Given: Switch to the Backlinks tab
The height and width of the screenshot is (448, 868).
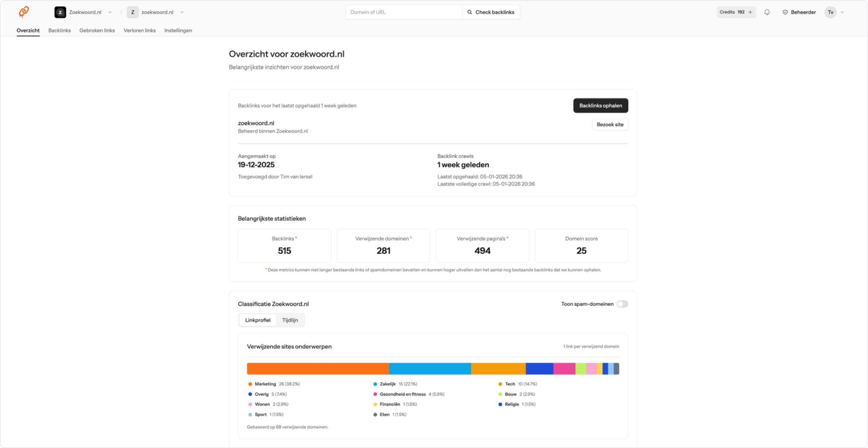Looking at the screenshot, I should click(x=59, y=30).
